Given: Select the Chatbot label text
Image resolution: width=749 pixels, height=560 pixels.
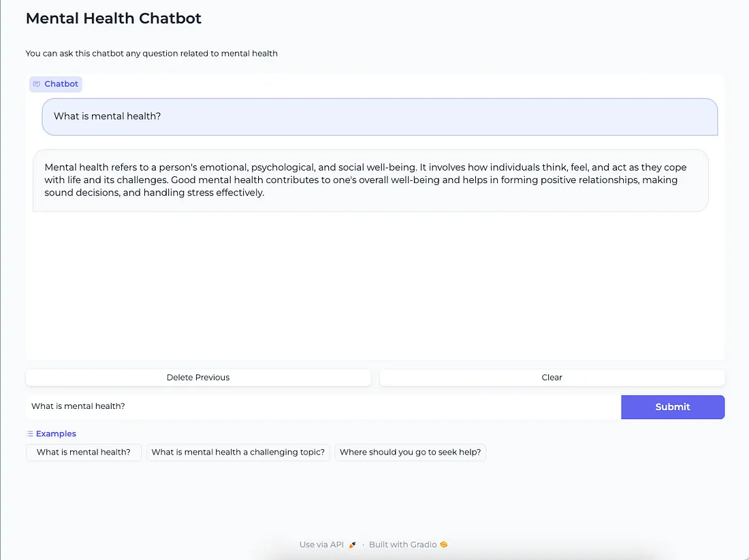Looking at the screenshot, I should [61, 84].
